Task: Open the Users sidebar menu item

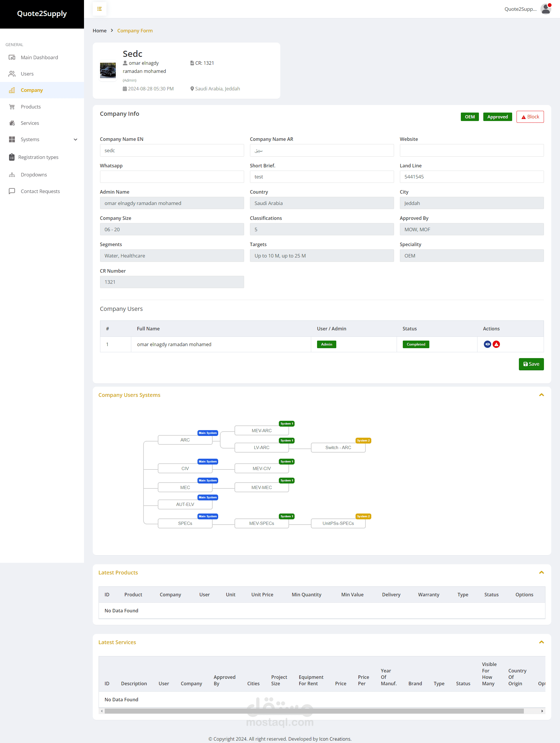Action: (x=27, y=74)
